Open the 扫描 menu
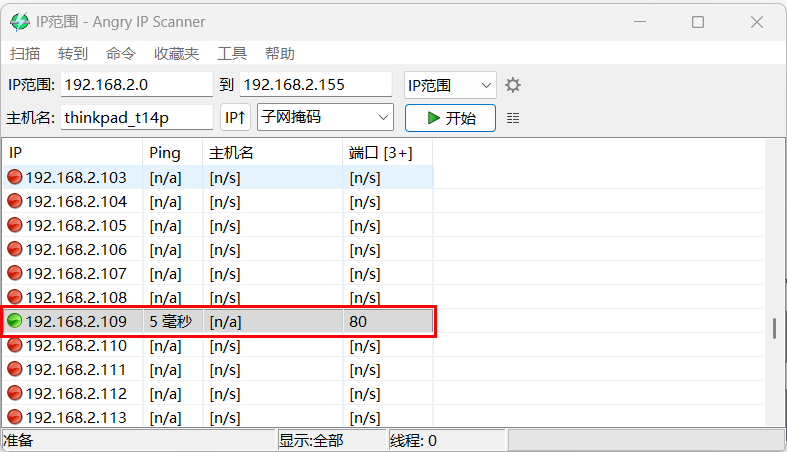Screen dimensions: 787x452 point(25,53)
